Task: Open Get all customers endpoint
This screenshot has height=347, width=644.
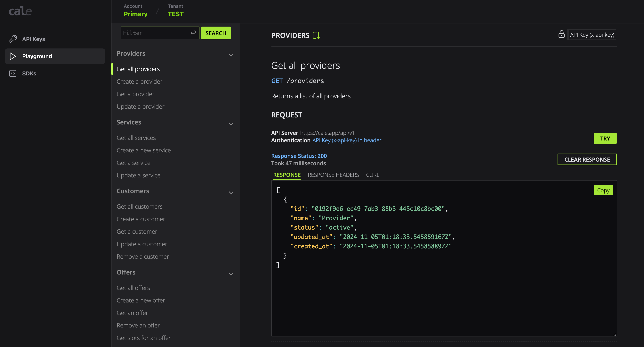Action: coord(140,207)
